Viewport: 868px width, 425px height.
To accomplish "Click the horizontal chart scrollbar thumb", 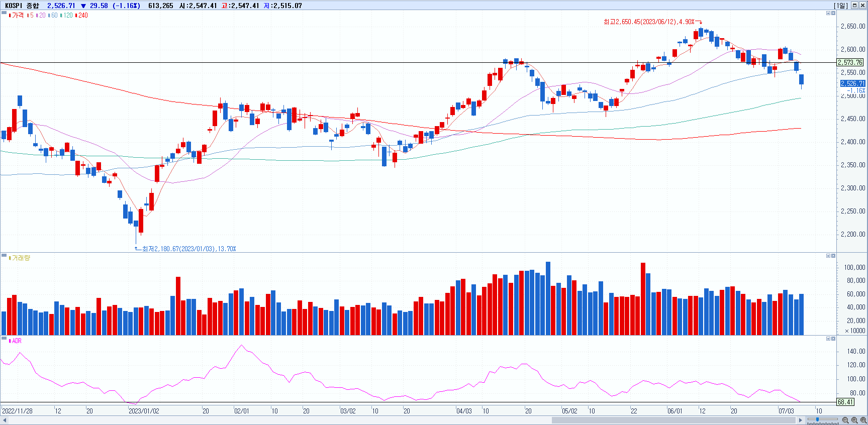I will pos(673,420).
